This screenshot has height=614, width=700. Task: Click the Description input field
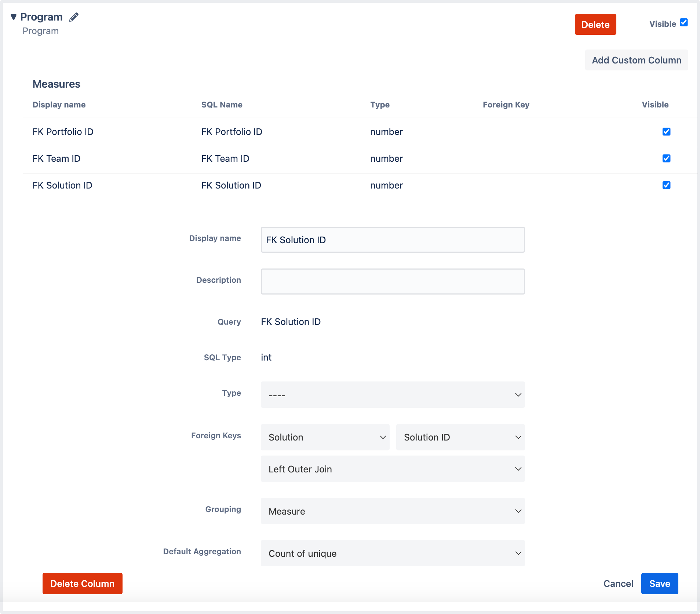click(x=393, y=282)
